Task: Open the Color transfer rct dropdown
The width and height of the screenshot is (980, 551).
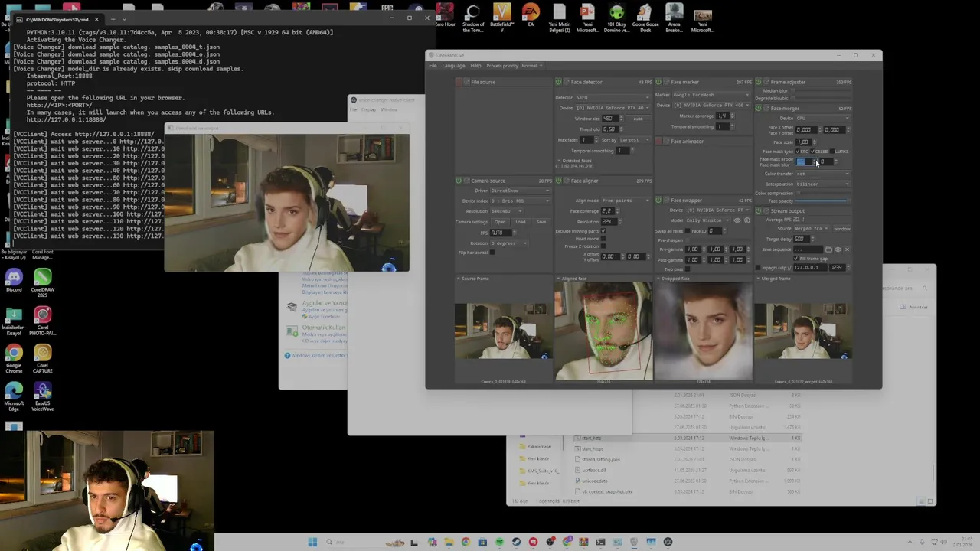Action: coord(823,174)
